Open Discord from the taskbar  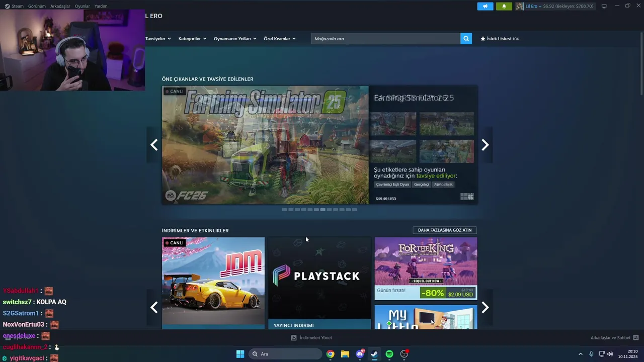(360, 354)
